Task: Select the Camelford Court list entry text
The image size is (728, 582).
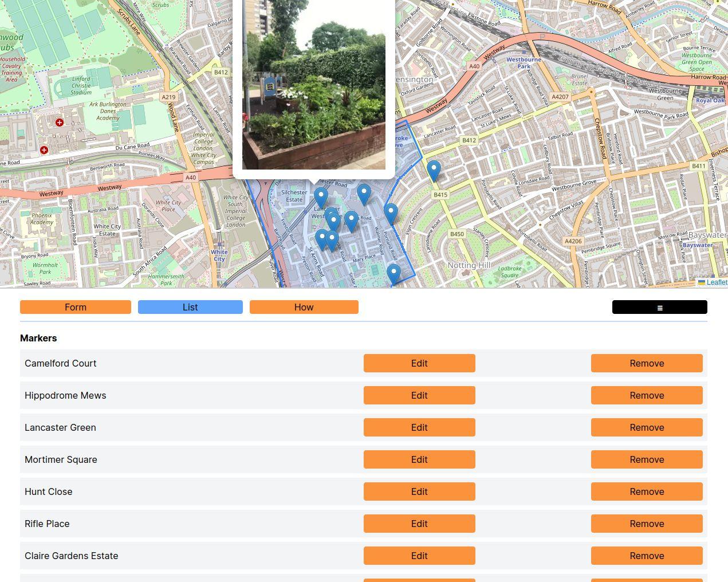Action: [x=61, y=363]
